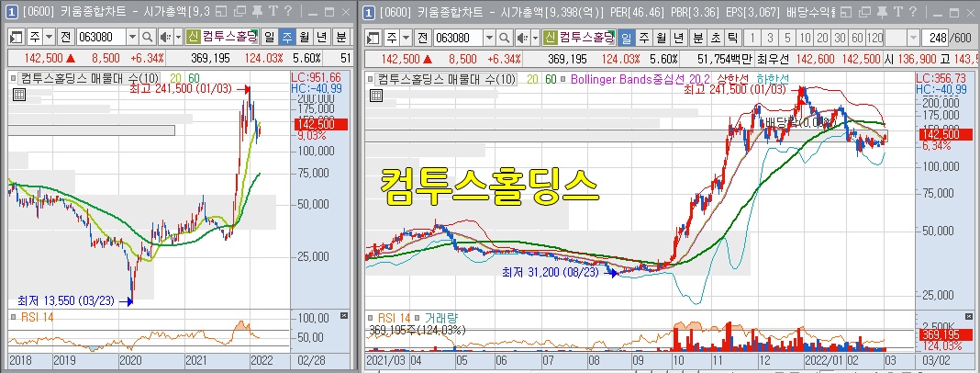Image resolution: width=980 pixels, height=373 pixels.
Task: Expand stock code history dropdown in right window
Action: pos(489,38)
